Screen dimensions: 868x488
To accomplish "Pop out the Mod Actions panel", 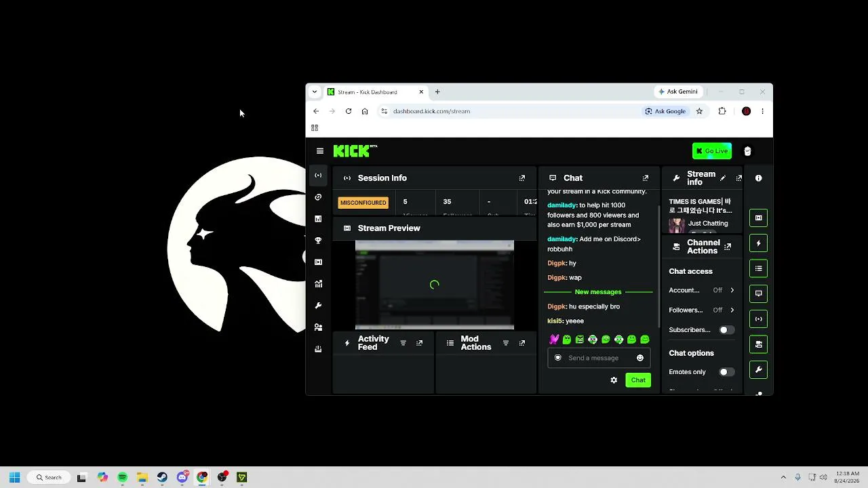I will point(522,344).
